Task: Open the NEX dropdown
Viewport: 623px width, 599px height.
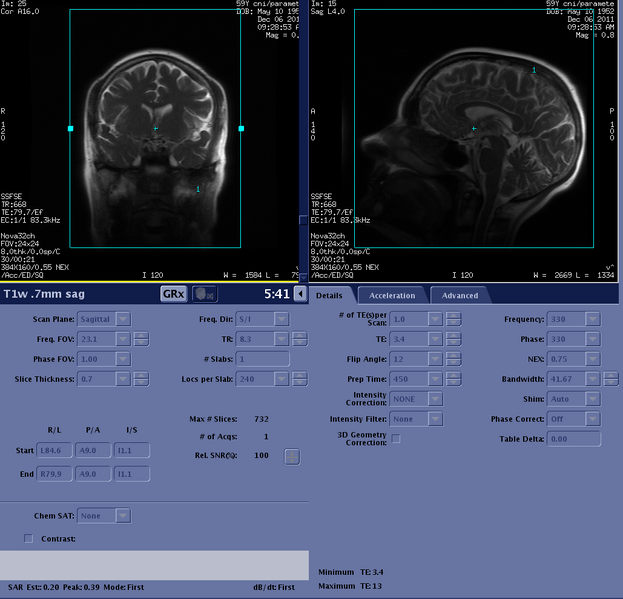Action: pos(593,359)
